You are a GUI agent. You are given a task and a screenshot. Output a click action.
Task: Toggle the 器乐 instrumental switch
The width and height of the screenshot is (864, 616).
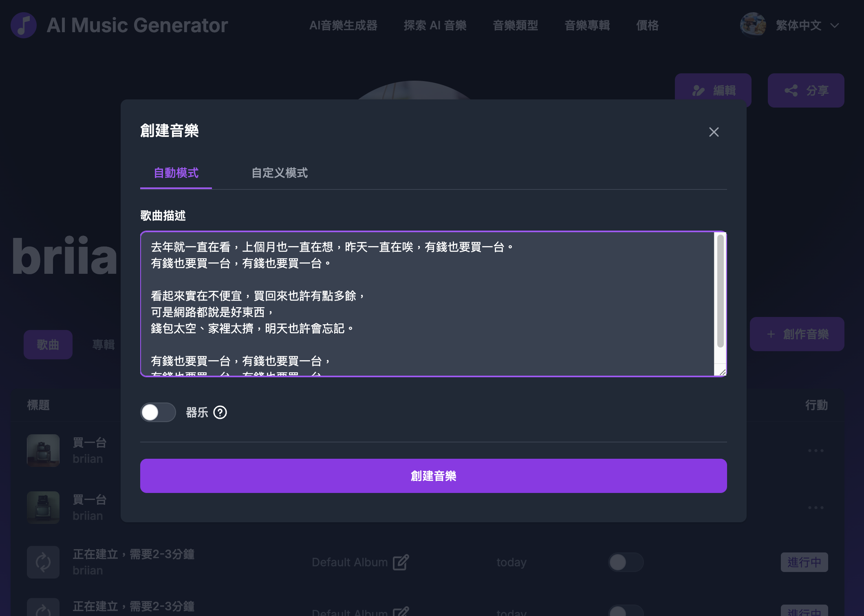coord(158,412)
